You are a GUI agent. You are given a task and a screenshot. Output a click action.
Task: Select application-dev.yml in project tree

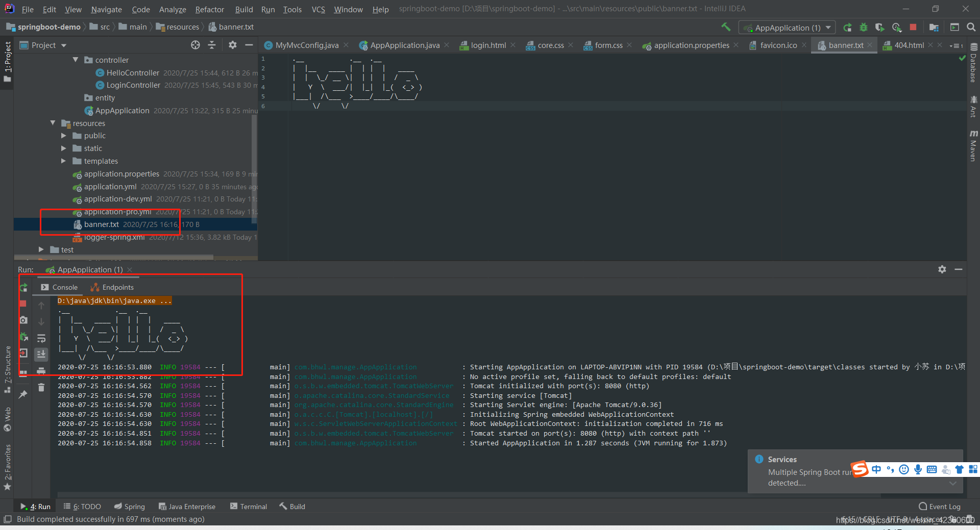118,199
